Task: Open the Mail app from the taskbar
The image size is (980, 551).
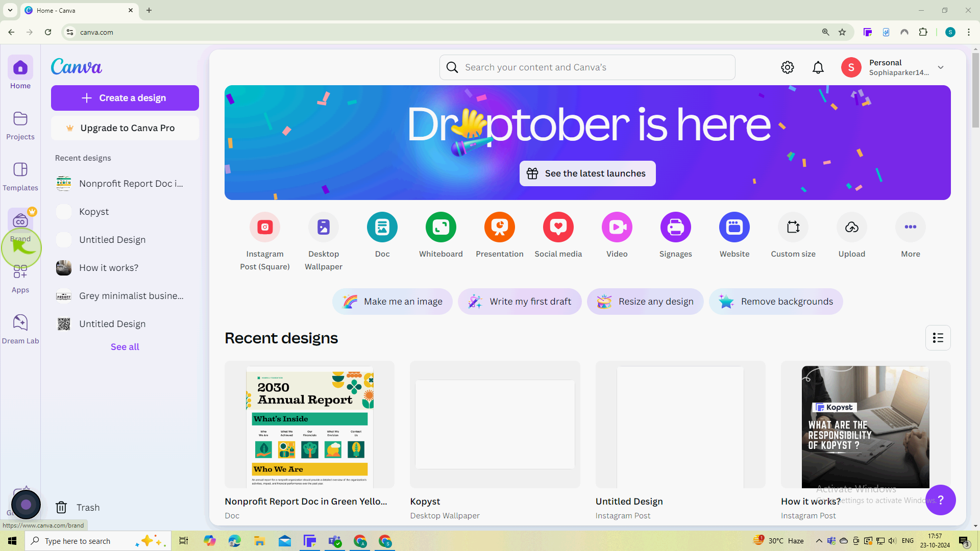Action: [x=285, y=541]
